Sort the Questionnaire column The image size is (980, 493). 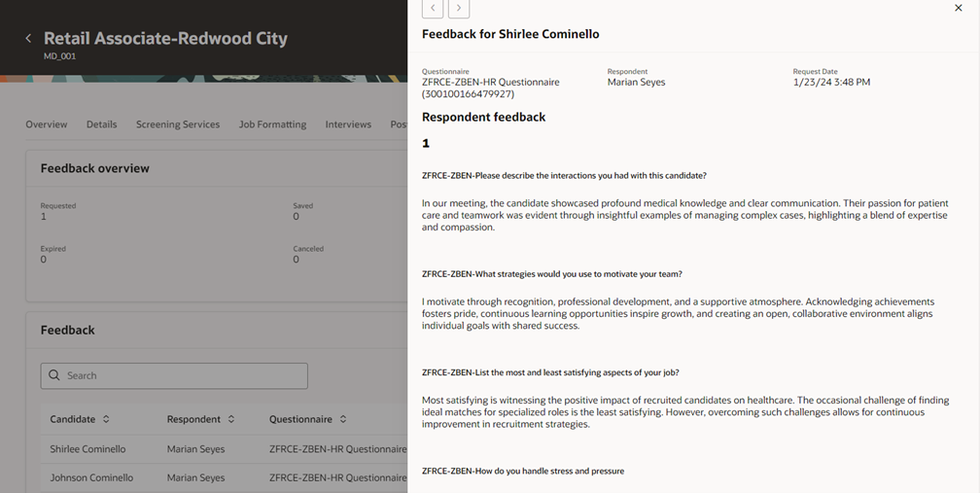[x=342, y=419]
